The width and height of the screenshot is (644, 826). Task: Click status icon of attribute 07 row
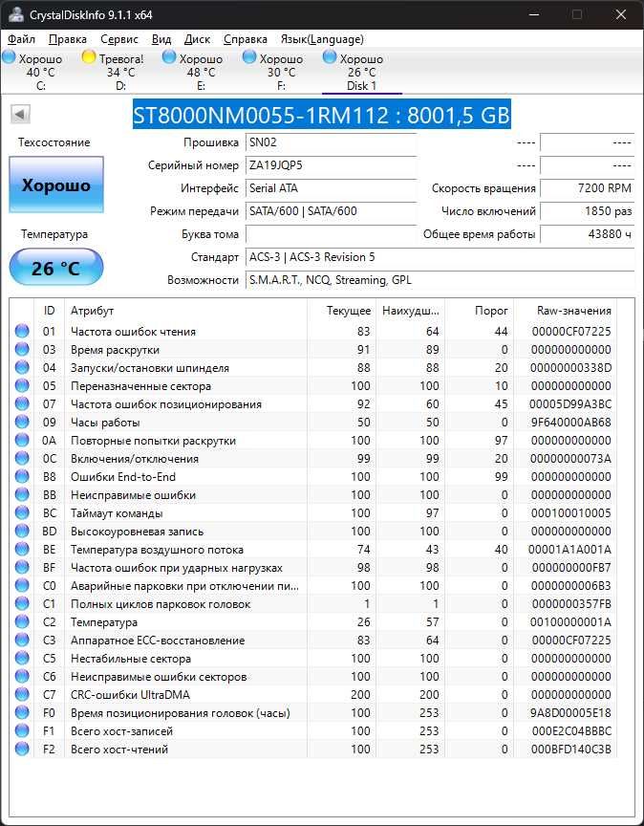point(22,404)
